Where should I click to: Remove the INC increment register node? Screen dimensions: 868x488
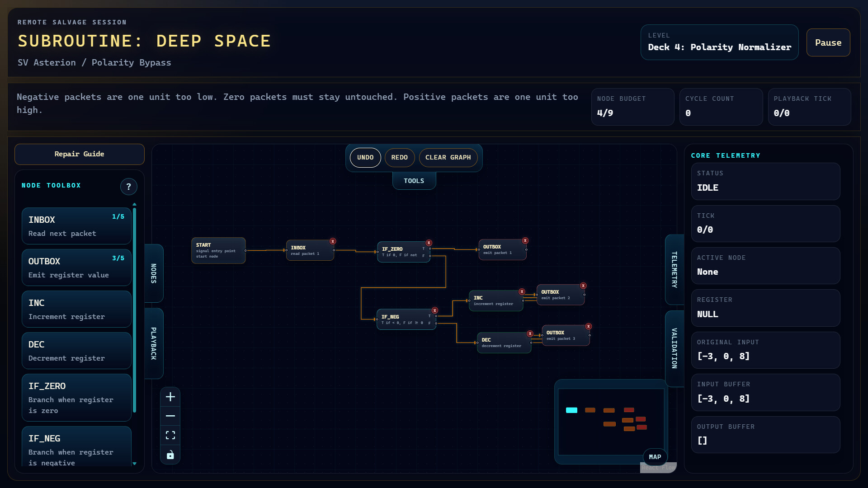pos(522,292)
